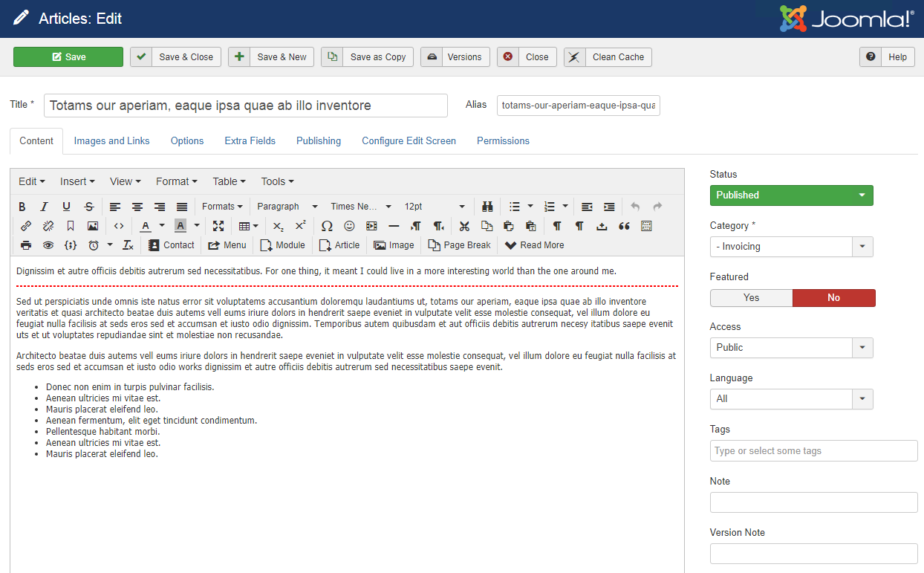Click the green Save button

(68, 57)
